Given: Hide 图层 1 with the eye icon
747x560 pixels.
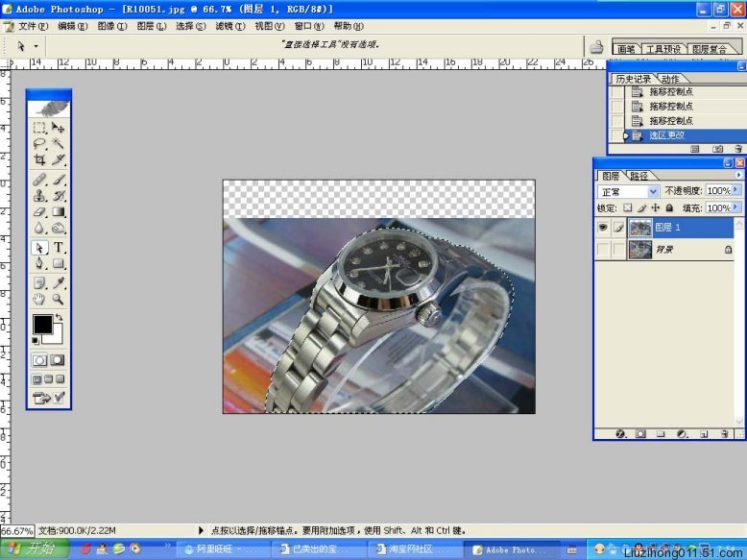Looking at the screenshot, I should 603,228.
